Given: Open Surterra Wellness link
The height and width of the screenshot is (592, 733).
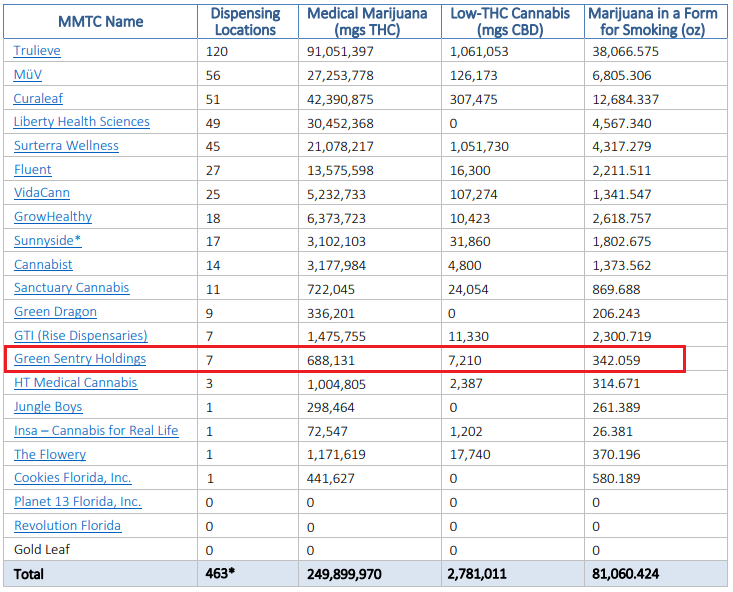Looking at the screenshot, I should click(x=66, y=145).
